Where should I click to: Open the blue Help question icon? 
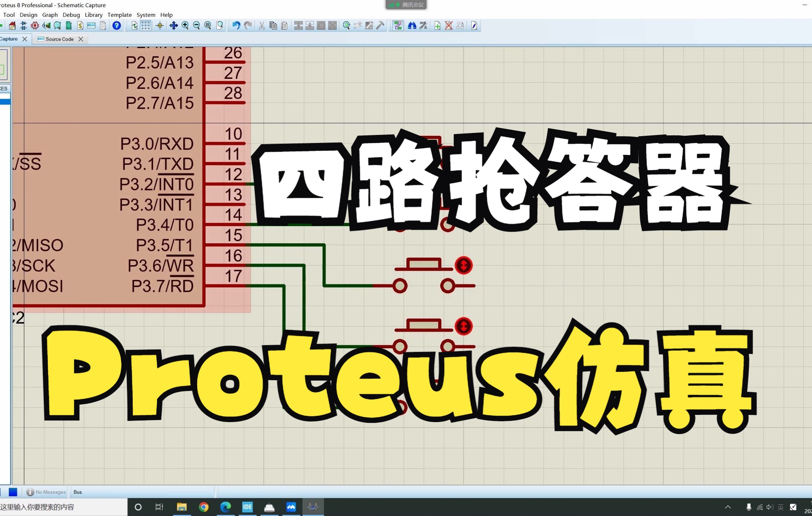coord(116,26)
